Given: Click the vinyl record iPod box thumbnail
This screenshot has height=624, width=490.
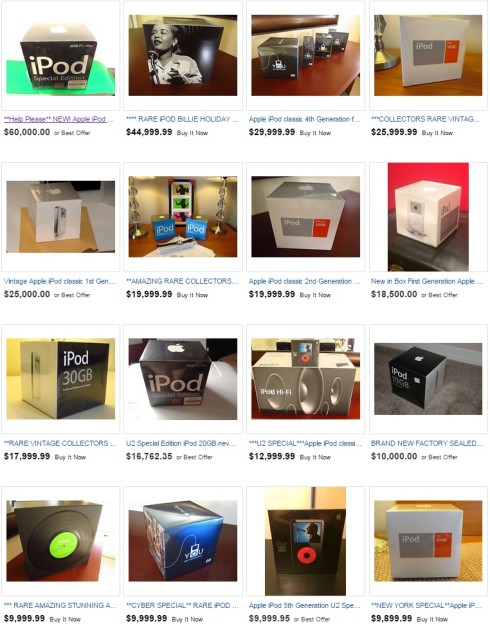Looking at the screenshot, I should point(61,541).
